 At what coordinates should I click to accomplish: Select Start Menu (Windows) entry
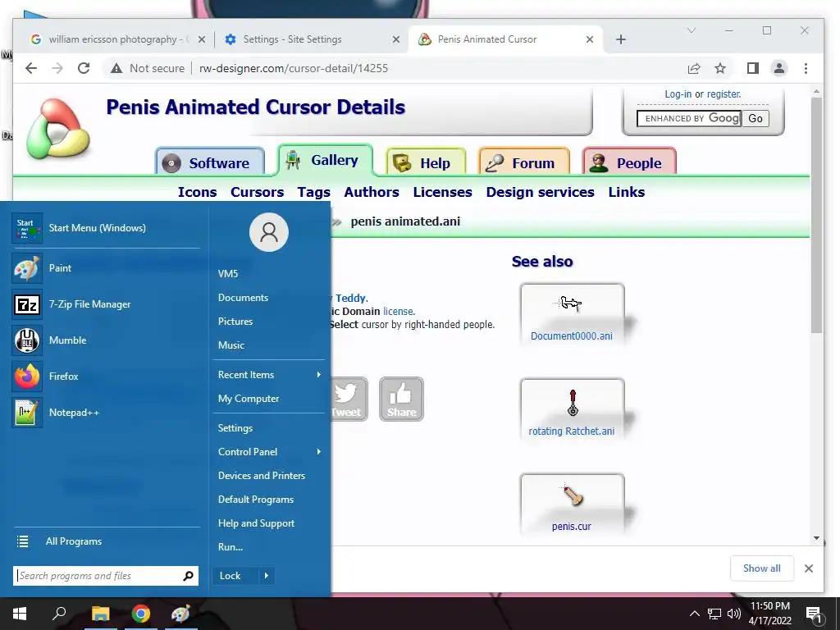106,228
